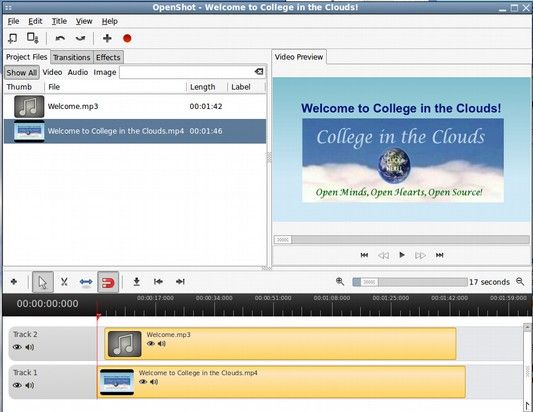Skip to end in video preview
533x412 pixels.
(x=440, y=255)
